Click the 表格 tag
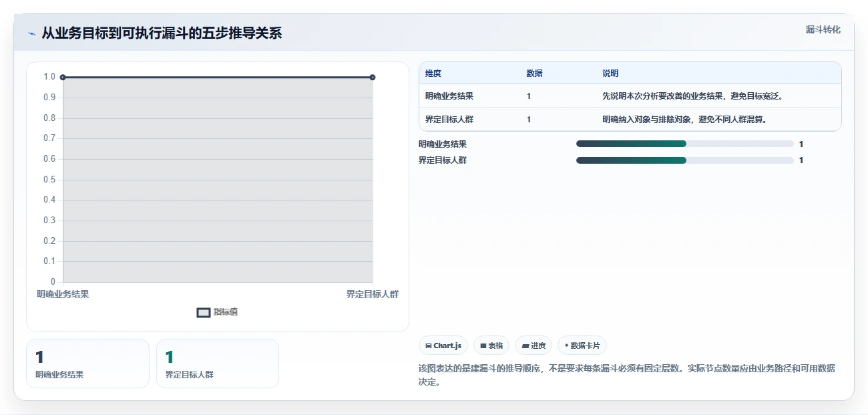Screen dimensions: 868x415 click(491, 345)
